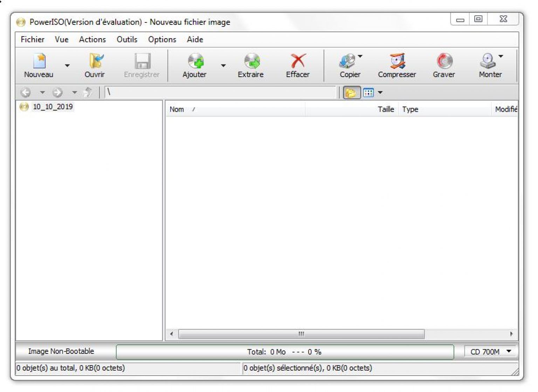Screen dimensions: 538x392
Task: Toggle the folder tree panel button
Action: 351,93
